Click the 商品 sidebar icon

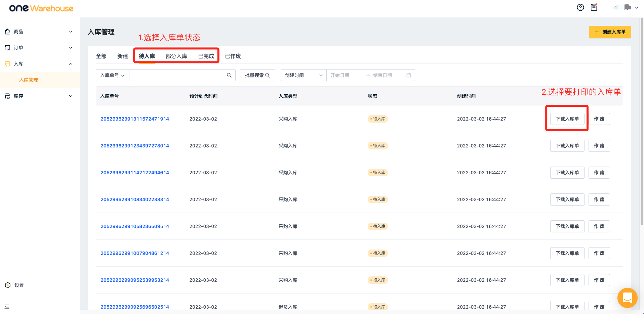pyautogui.click(x=7, y=32)
